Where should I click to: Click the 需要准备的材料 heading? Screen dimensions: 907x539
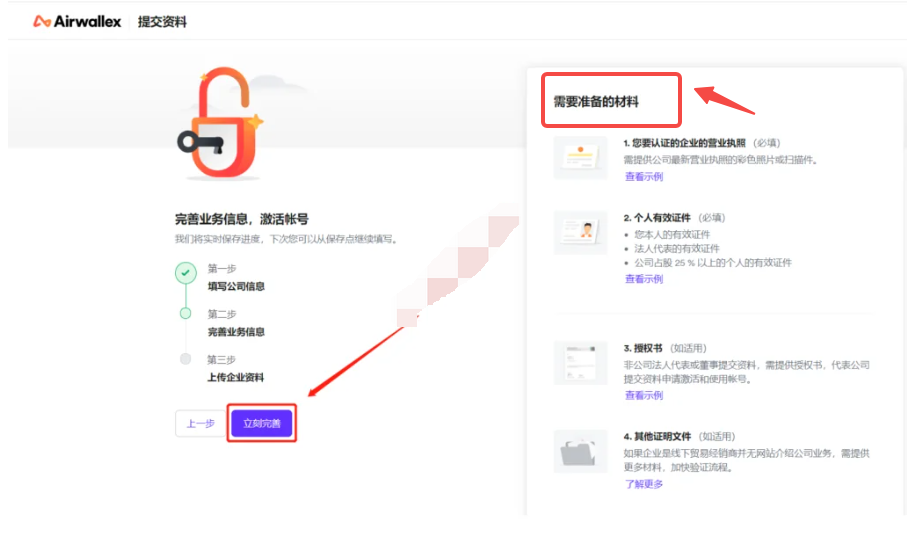click(x=596, y=101)
